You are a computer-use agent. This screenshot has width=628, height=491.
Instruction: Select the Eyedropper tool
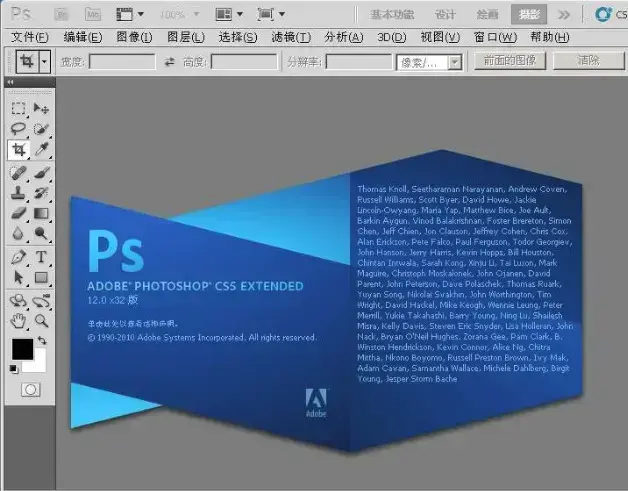pos(41,149)
